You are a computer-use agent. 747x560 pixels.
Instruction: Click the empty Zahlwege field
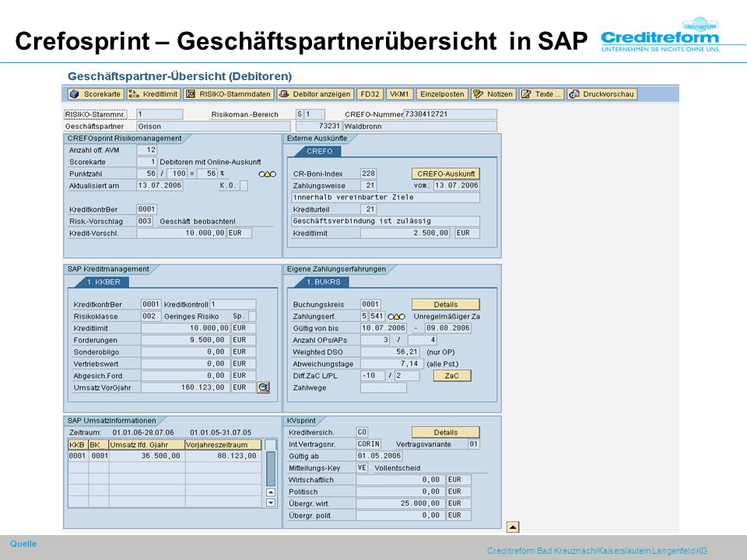384,387
